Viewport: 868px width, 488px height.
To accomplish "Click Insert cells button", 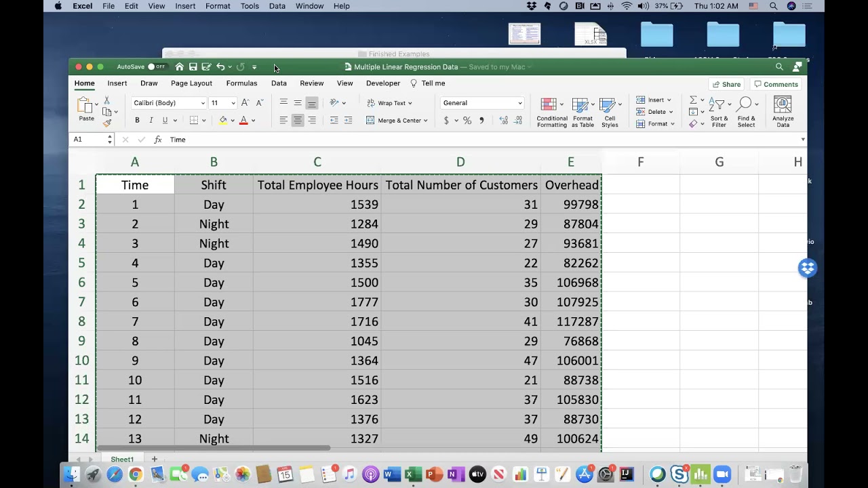I will pyautogui.click(x=654, y=100).
